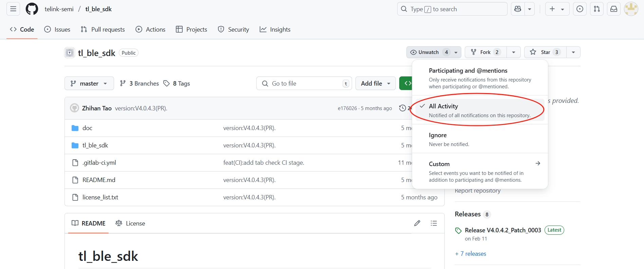View the + 7 releases link
Screen dimensions: 644x269
coord(471,254)
